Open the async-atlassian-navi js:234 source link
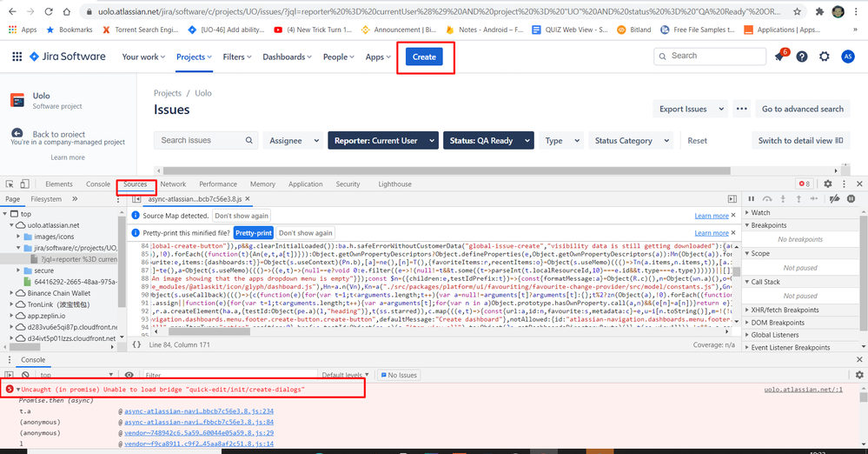 (x=199, y=411)
